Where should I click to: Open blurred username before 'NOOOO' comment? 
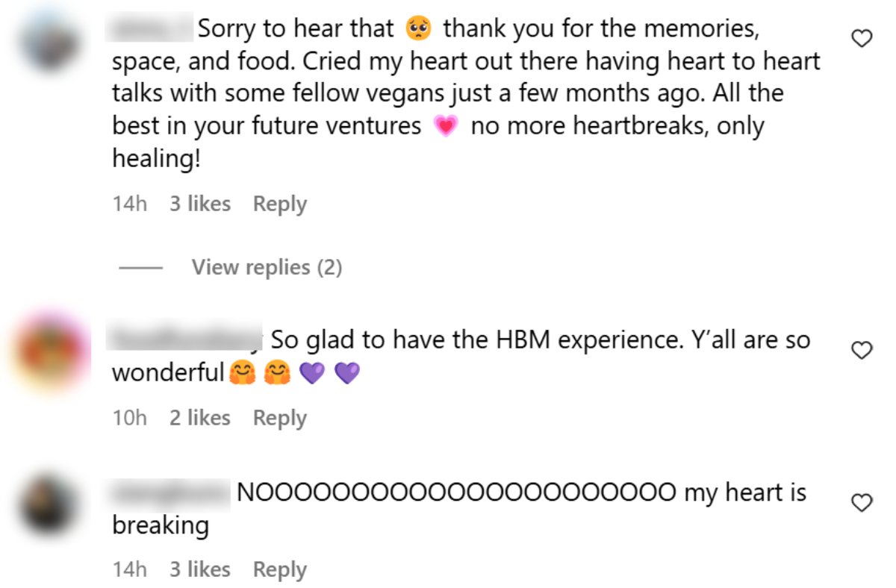(x=171, y=493)
